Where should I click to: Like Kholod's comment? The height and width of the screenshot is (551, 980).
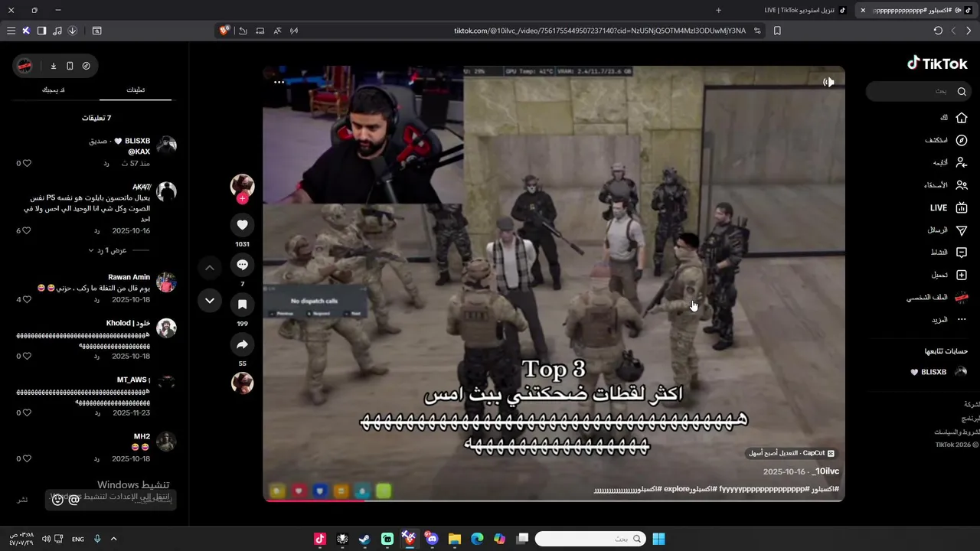coord(27,356)
